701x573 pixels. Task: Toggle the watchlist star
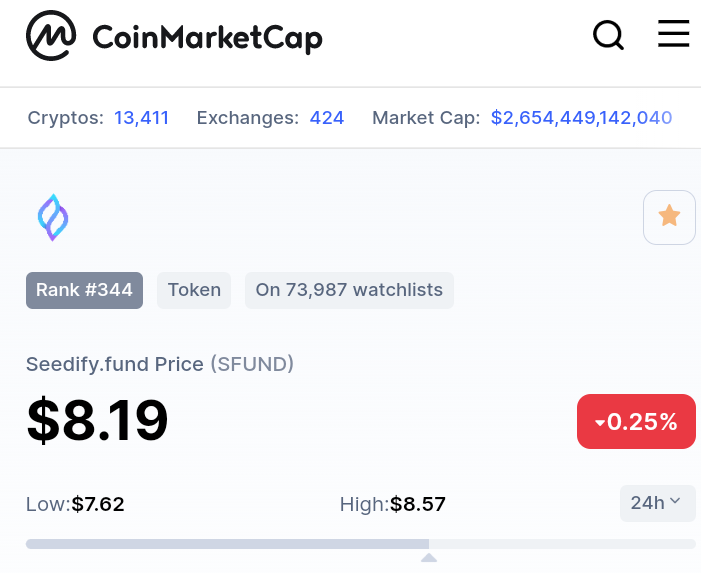click(x=669, y=217)
